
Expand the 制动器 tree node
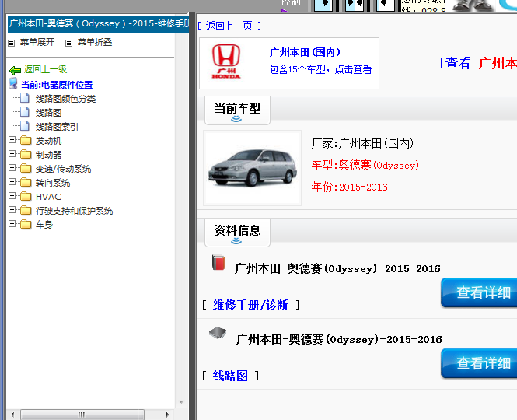pyautogui.click(x=12, y=155)
